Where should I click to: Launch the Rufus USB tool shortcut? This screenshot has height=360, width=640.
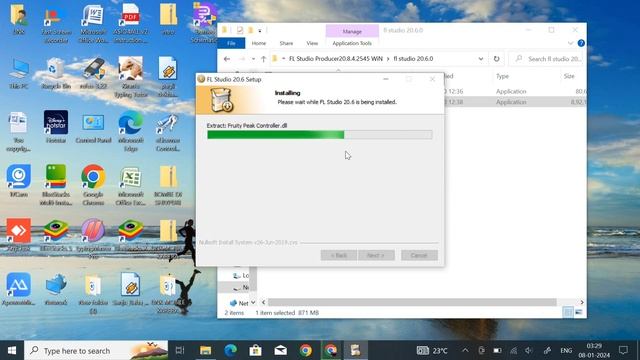[93, 74]
